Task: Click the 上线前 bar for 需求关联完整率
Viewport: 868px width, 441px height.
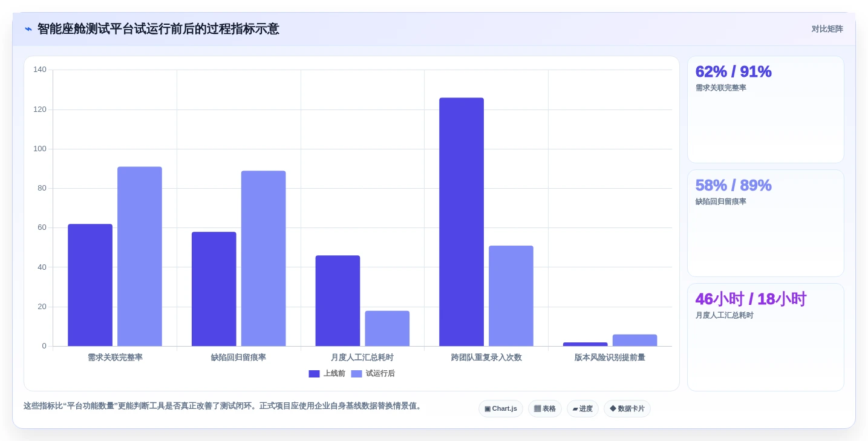Action: tap(90, 285)
